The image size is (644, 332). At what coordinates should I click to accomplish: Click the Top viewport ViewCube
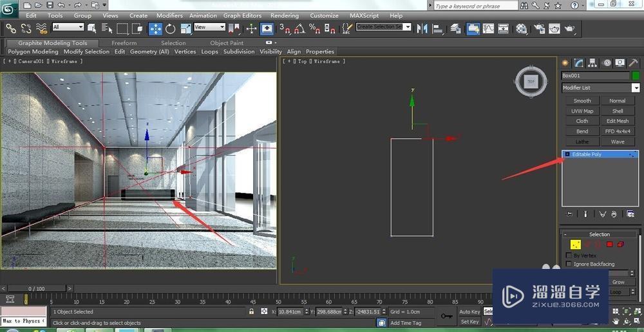pos(531,82)
